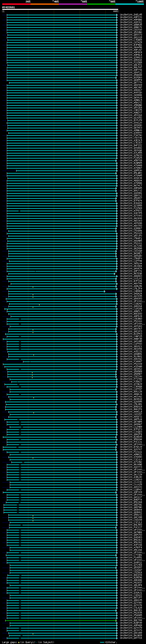Click the alignment bar for UniRef100_C4B9K8
This screenshot has width=146, height=644.
(57, 292)
